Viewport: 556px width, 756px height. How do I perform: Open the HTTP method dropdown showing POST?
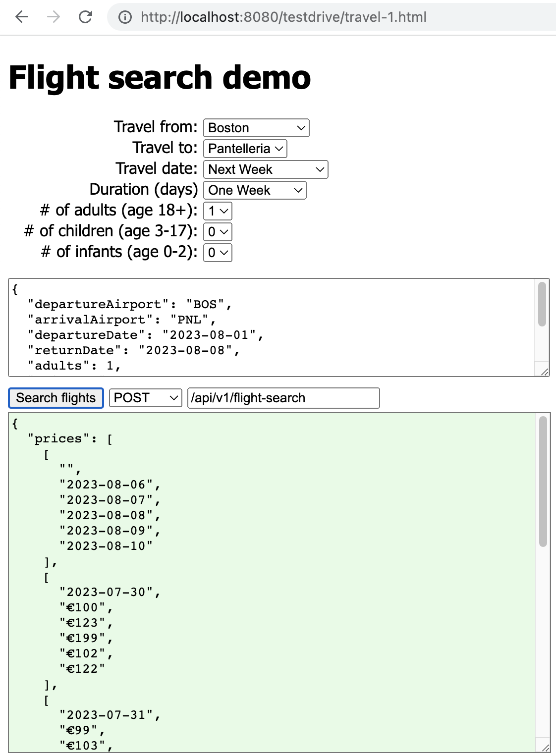pyautogui.click(x=145, y=398)
